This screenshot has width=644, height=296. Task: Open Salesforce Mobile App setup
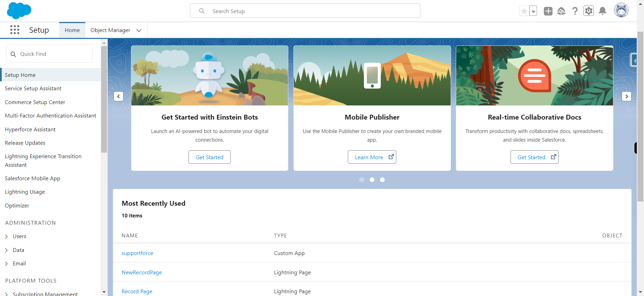pyautogui.click(x=32, y=178)
